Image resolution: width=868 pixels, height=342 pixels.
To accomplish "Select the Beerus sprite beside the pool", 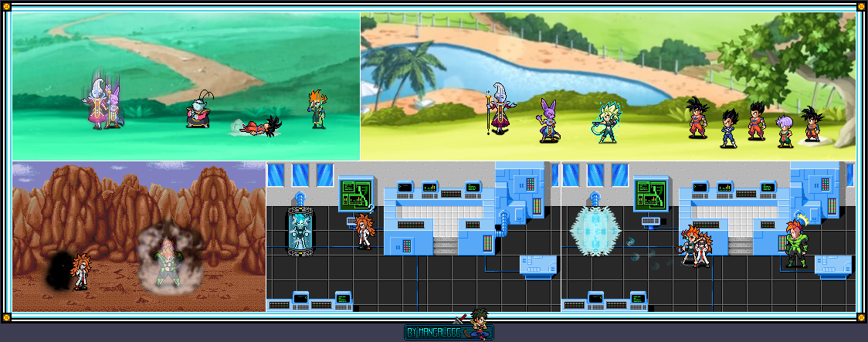I will click(x=548, y=120).
